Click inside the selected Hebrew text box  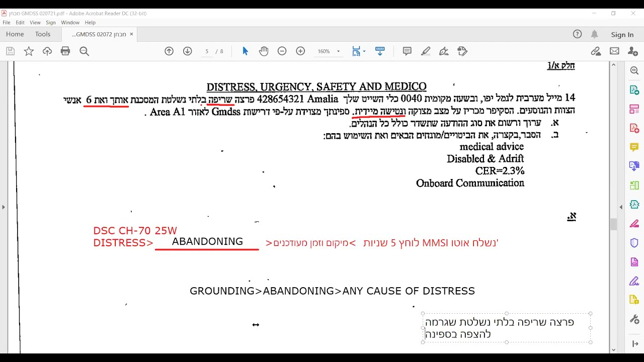507,328
